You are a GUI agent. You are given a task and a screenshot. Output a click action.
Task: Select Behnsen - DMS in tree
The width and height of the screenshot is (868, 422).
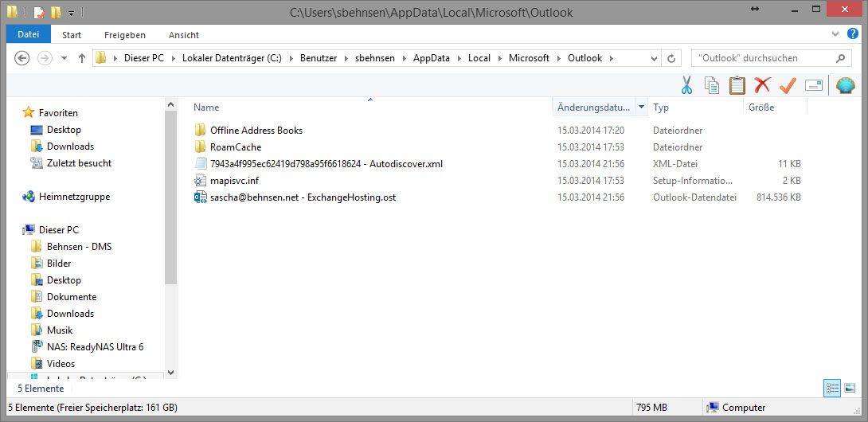pos(79,247)
